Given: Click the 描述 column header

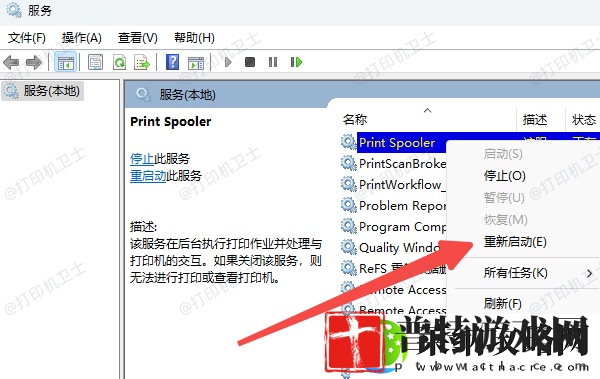Looking at the screenshot, I should click(535, 119).
